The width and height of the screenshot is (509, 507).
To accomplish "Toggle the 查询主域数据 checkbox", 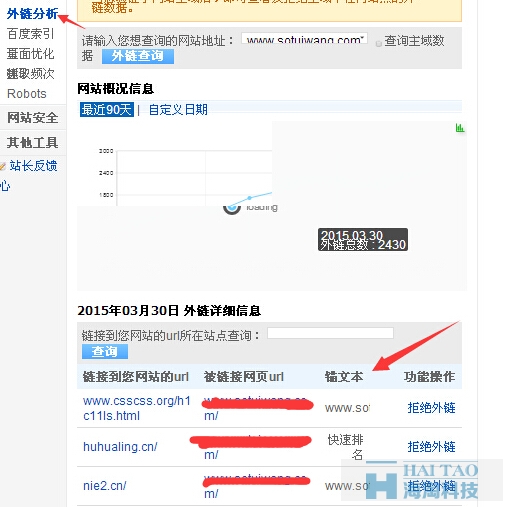I will pyautogui.click(x=378, y=44).
